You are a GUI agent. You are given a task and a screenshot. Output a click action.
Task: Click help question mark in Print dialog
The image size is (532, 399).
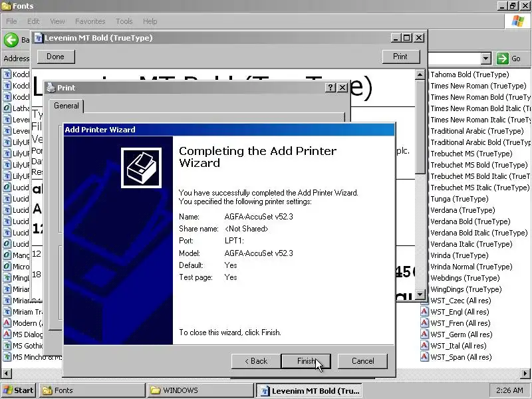[330, 88]
